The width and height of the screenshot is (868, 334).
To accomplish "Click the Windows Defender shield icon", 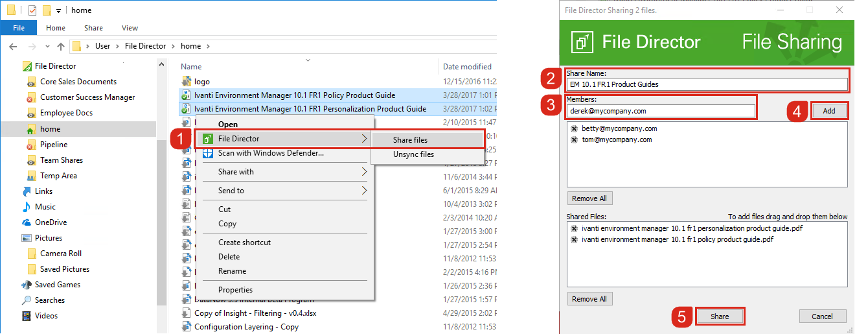I will [x=207, y=154].
